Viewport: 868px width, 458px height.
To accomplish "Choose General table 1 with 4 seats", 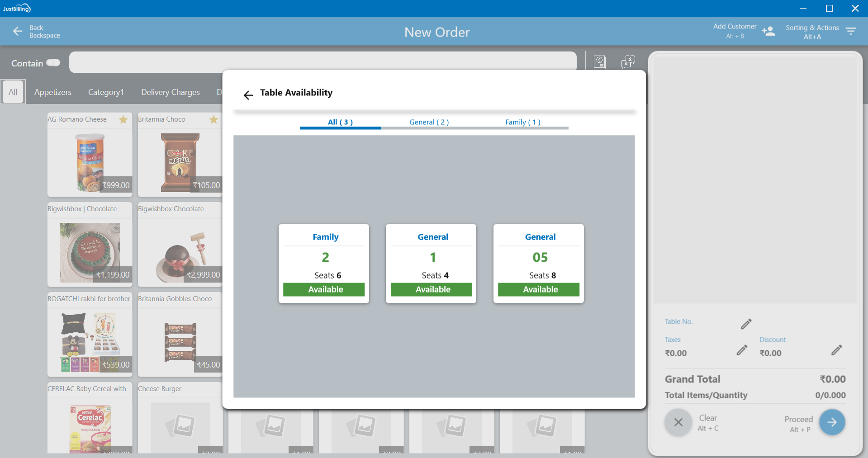I will click(x=431, y=264).
